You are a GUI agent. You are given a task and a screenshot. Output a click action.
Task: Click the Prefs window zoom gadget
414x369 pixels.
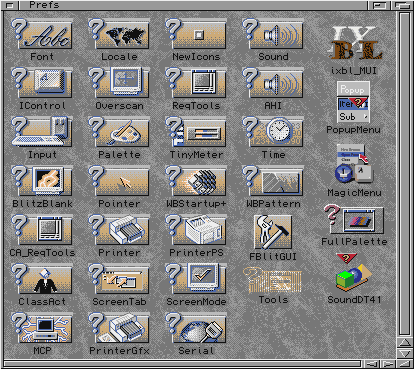tap(380, 5)
